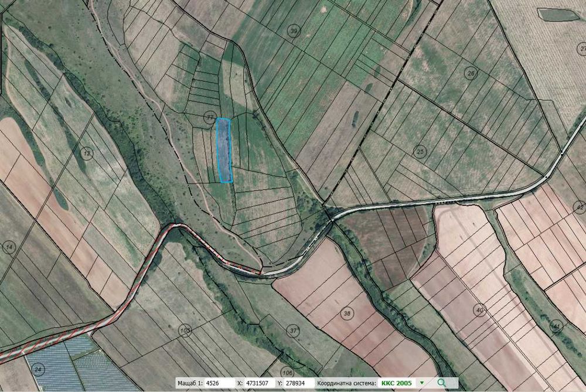The height and width of the screenshot is (392, 586).
Task: Select the ККС 2005 coordinate system field
Action: 397,383
